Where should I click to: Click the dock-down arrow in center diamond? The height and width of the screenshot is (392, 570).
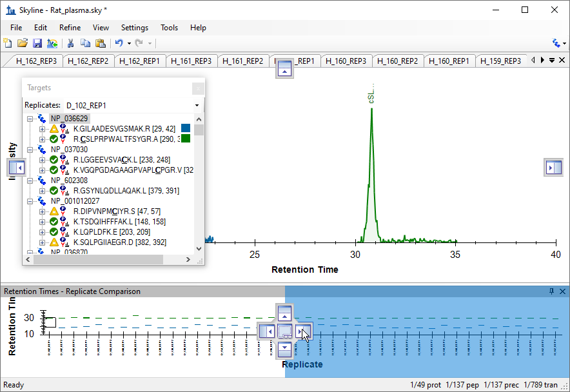(284, 349)
